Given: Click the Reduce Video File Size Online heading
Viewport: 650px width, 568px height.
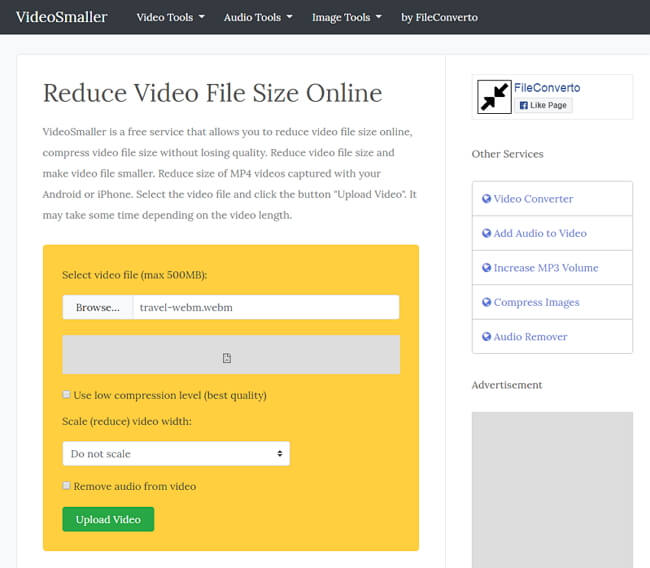Looking at the screenshot, I should coord(212,93).
